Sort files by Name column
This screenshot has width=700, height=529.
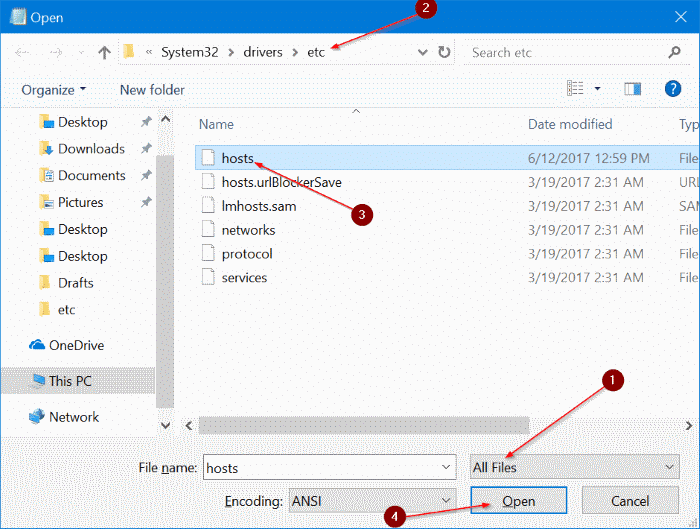[x=216, y=124]
